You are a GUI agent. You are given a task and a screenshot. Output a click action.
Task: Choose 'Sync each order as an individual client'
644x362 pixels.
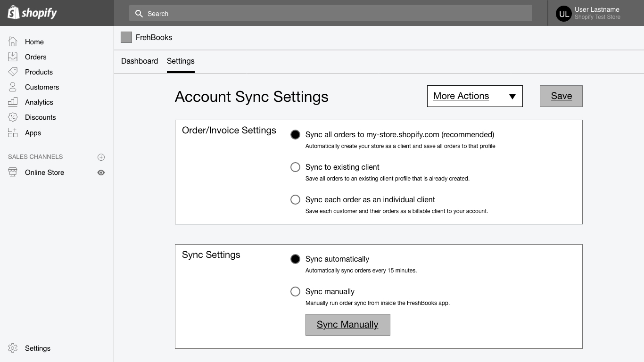coord(295,199)
